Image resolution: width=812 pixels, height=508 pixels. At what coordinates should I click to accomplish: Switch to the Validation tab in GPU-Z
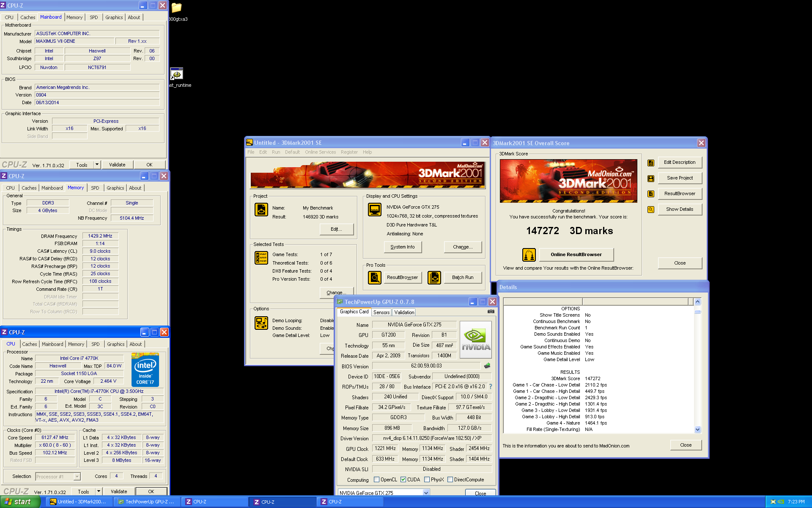pos(404,312)
